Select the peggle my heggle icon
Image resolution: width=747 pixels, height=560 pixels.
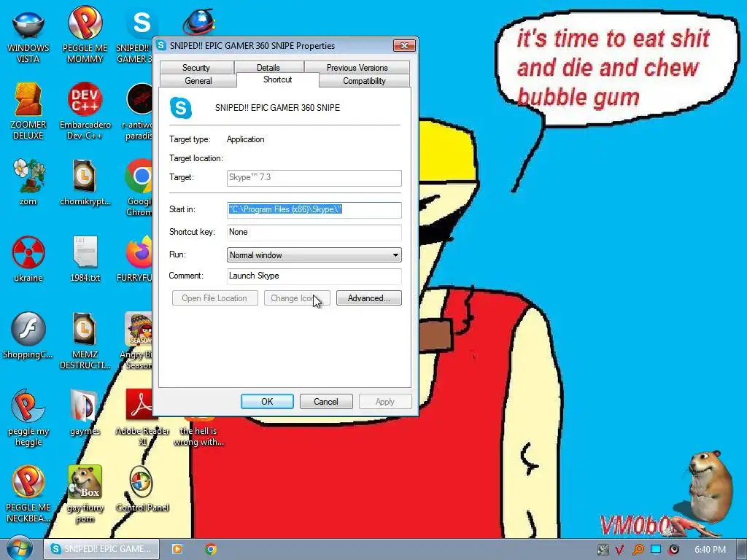coord(28,417)
